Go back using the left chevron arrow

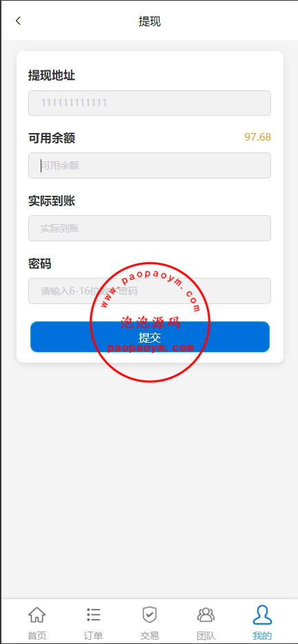18,21
